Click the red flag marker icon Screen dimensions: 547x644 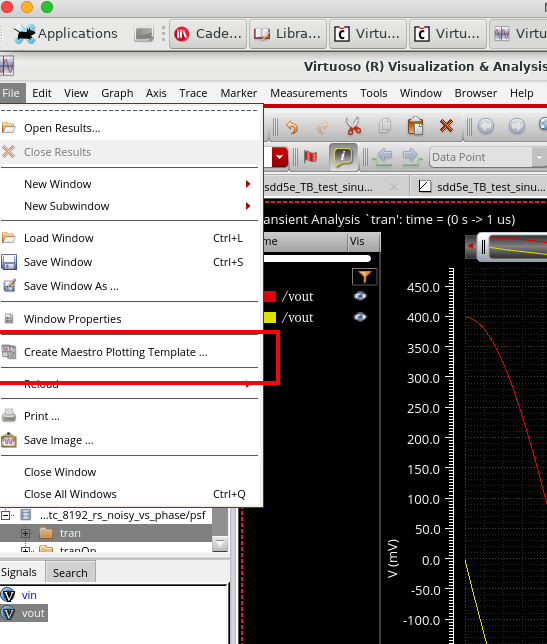pos(310,156)
